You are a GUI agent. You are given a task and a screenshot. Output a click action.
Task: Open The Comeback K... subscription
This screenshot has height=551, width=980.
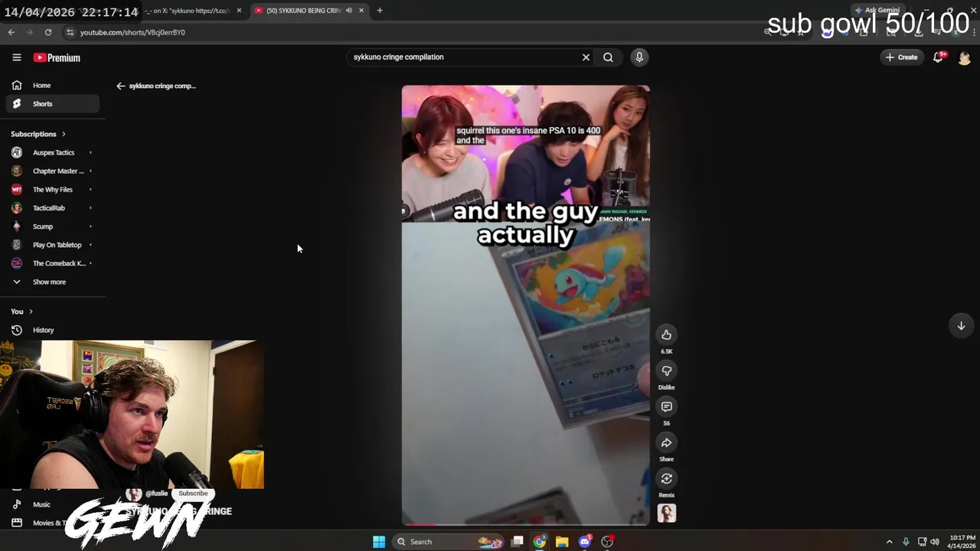point(52,263)
